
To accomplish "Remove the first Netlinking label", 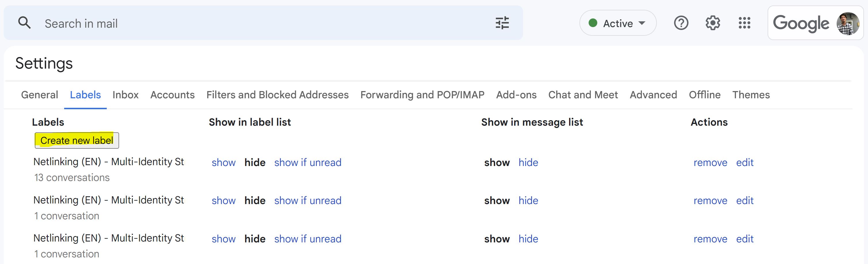I will click(710, 163).
